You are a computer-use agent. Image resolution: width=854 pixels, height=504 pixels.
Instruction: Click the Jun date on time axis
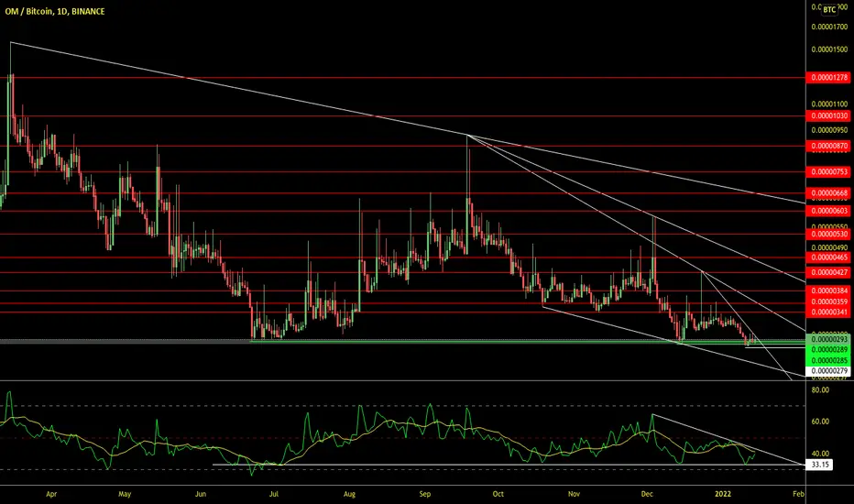point(201,494)
